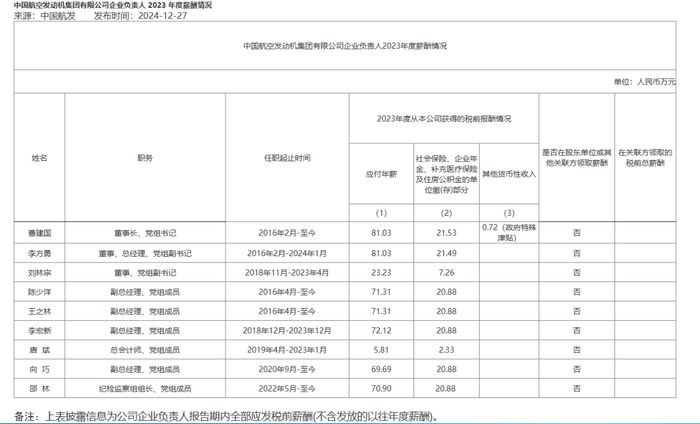Screen dimensions: 700x424
Task: Click the position 董事长、党组书记
Action: point(145,233)
